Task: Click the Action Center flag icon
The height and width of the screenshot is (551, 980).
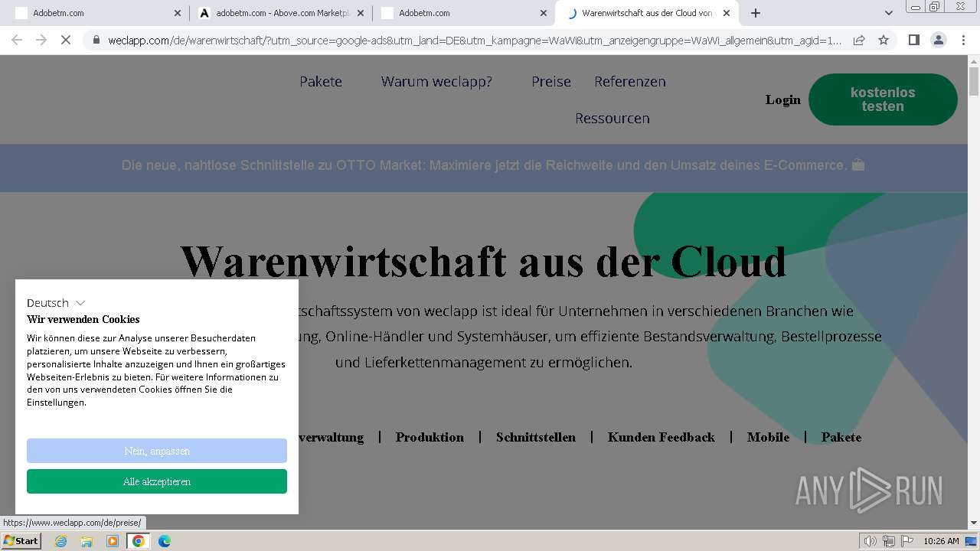Action: [907, 541]
